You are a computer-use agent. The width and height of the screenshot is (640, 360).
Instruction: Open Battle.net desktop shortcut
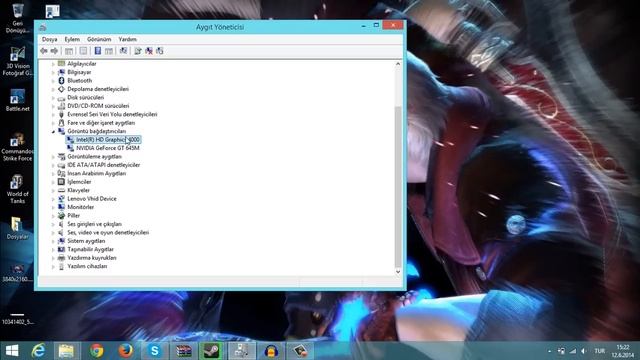(x=17, y=100)
